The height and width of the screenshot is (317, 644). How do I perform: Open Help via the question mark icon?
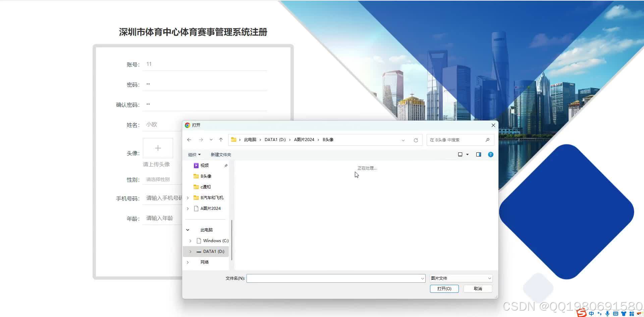click(x=490, y=154)
